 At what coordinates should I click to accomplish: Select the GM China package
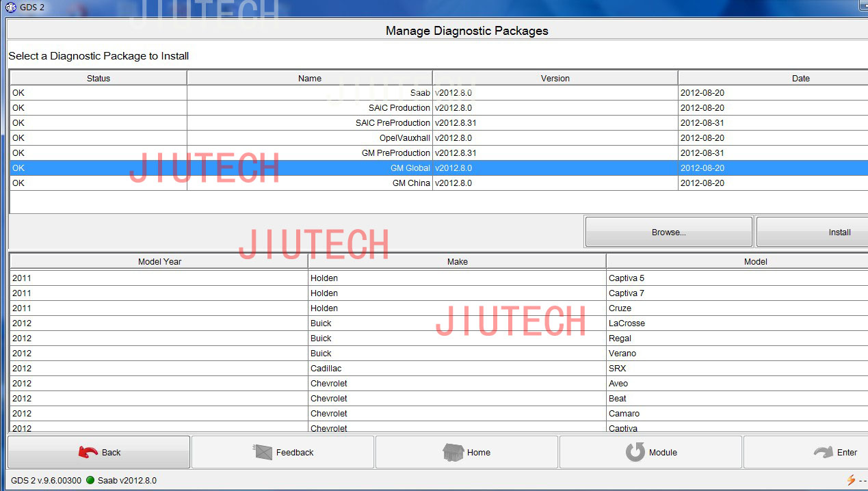pyautogui.click(x=438, y=183)
